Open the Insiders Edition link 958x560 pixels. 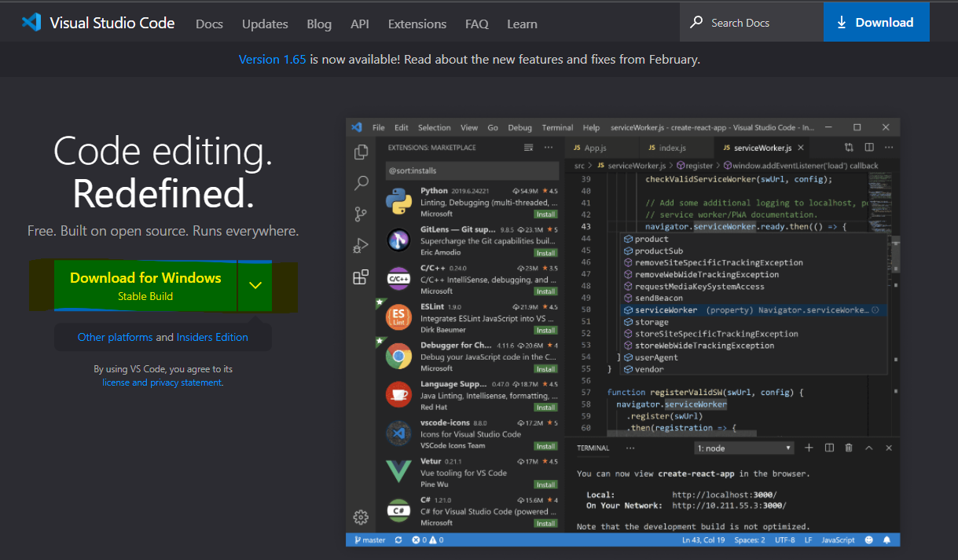click(x=212, y=337)
